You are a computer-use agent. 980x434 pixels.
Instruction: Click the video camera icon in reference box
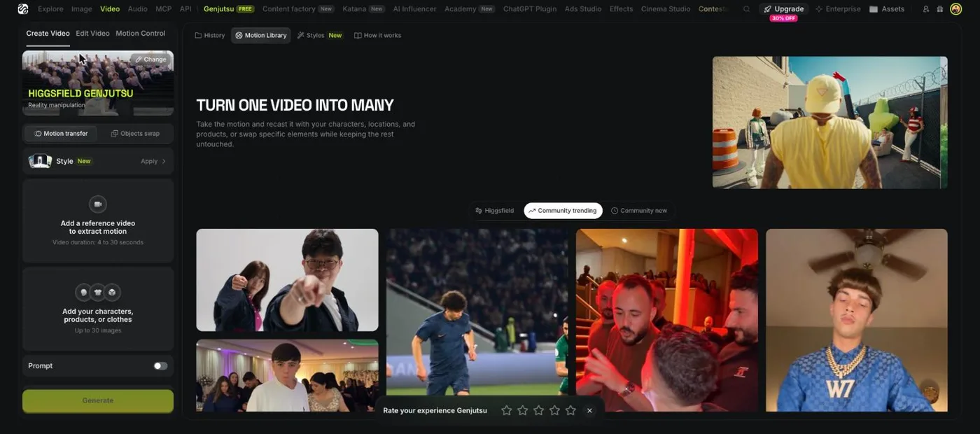[98, 204]
